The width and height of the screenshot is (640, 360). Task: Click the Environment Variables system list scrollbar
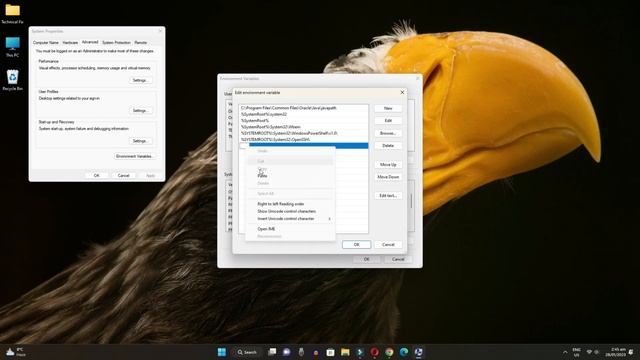click(411, 201)
